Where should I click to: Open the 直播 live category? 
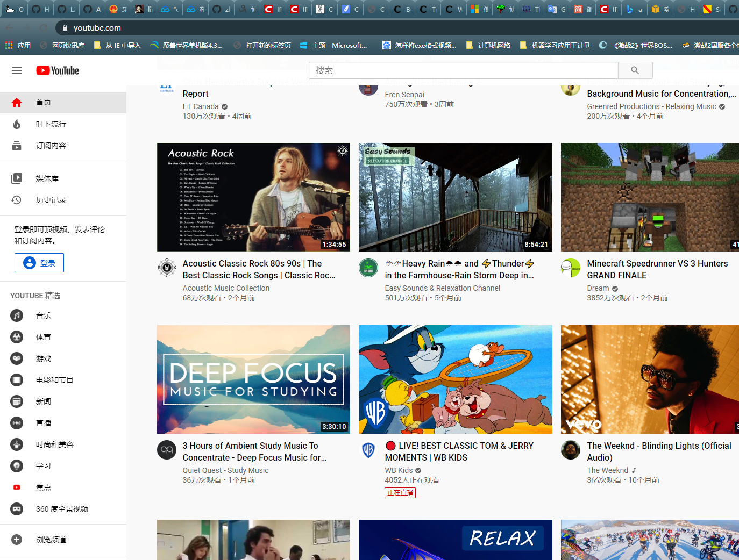point(63,423)
